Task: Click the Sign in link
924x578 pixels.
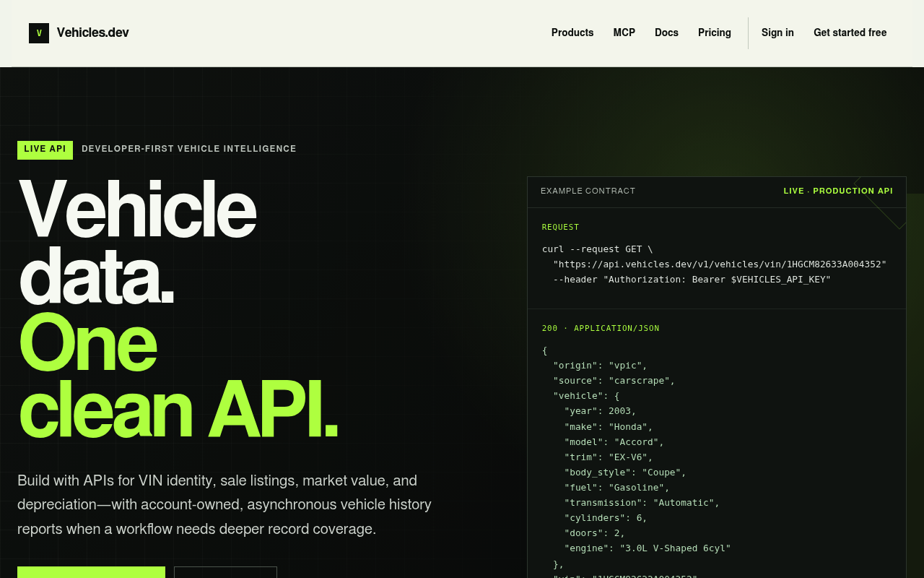Action: point(777,33)
